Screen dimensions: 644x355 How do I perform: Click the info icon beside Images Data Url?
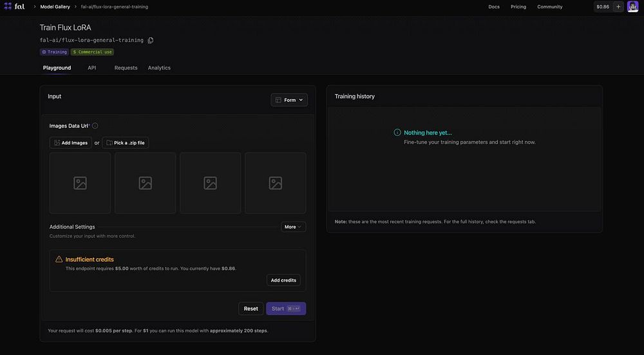coord(95,126)
